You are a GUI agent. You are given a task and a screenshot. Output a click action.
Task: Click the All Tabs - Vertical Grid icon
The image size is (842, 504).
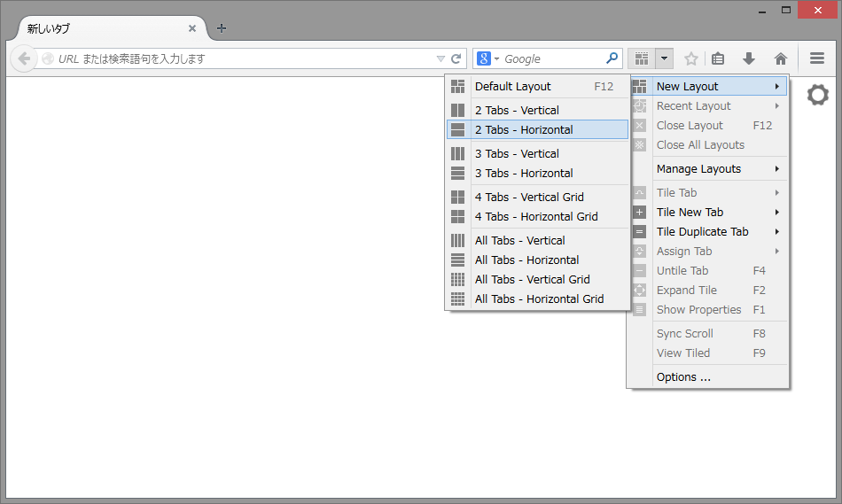pyautogui.click(x=457, y=280)
